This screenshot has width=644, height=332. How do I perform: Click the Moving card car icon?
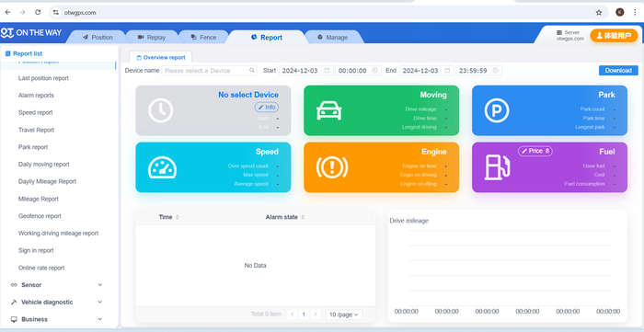point(328,110)
